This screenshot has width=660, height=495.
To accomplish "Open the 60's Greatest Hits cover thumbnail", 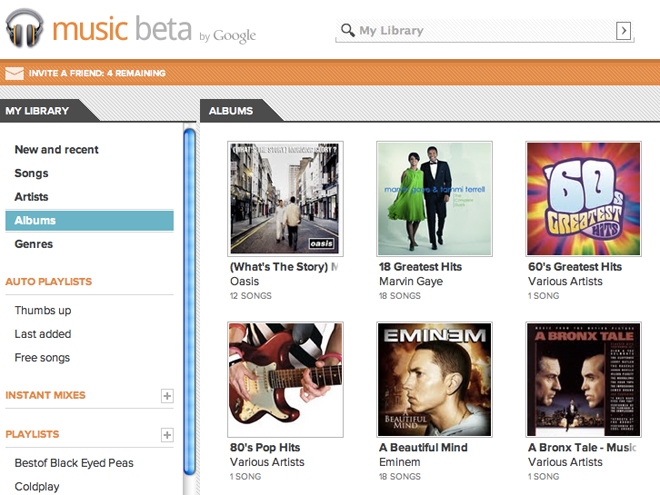I will pos(583,199).
